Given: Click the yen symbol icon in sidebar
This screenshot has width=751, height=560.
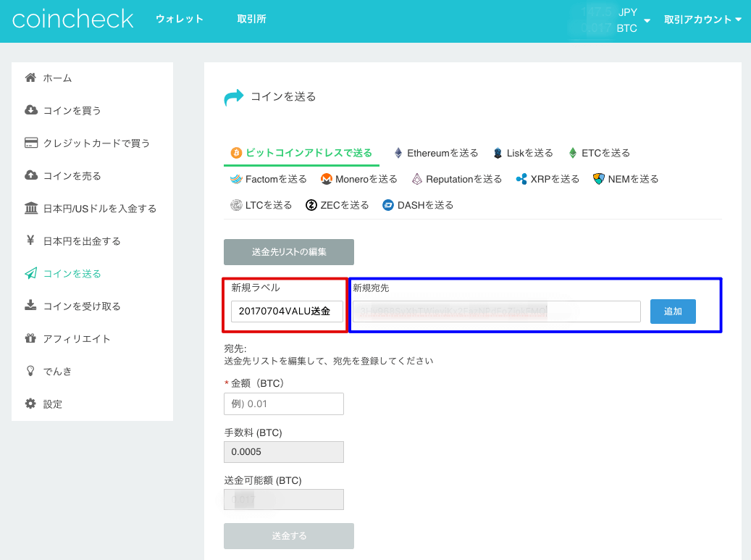Looking at the screenshot, I should (30, 241).
